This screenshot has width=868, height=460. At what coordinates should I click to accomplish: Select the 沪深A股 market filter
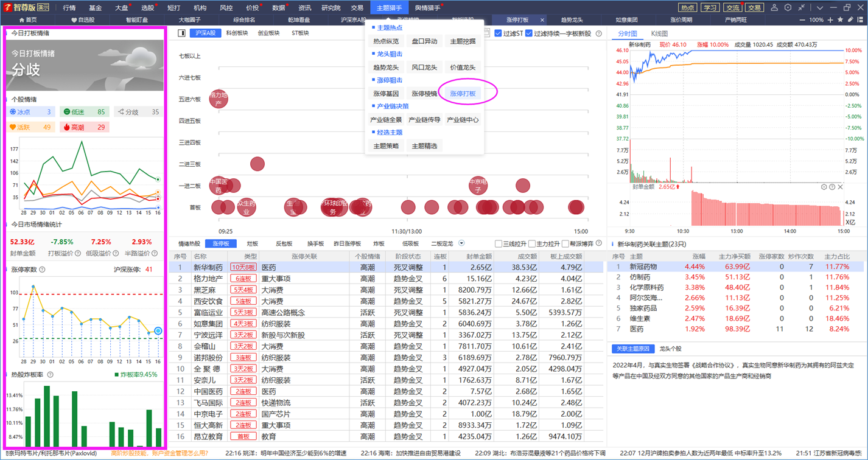[x=205, y=33]
